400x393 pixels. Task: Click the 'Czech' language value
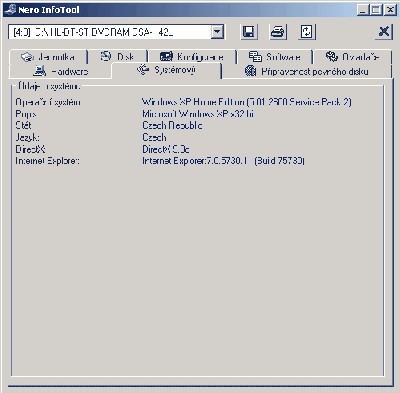click(x=154, y=137)
